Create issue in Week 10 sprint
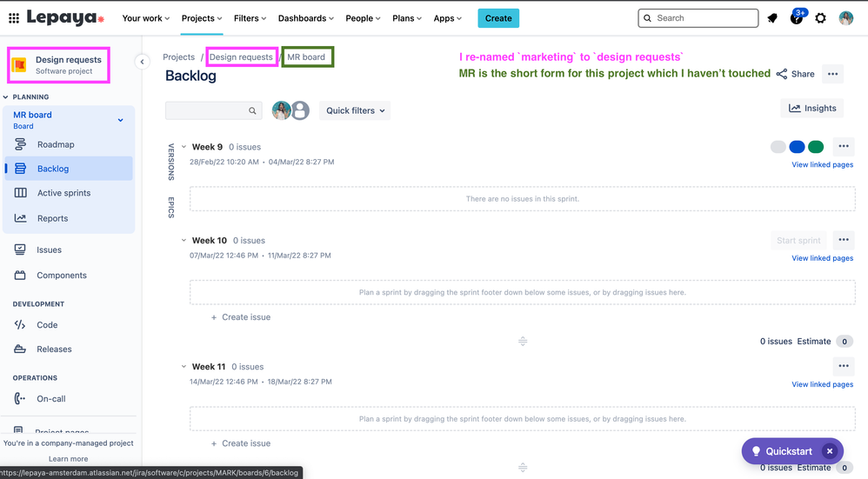 241,317
